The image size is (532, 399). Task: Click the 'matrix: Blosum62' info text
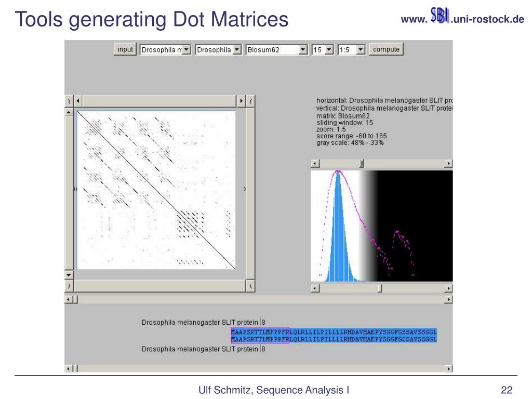(343, 116)
